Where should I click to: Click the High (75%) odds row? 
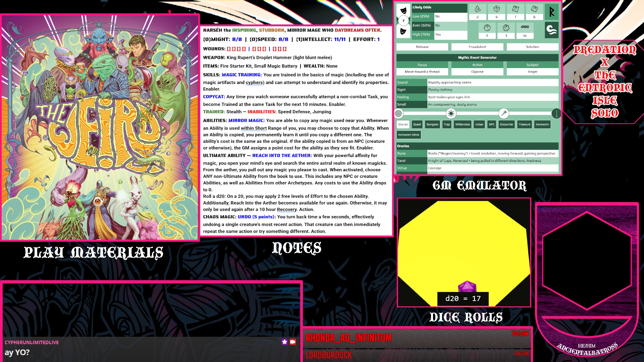click(421, 35)
